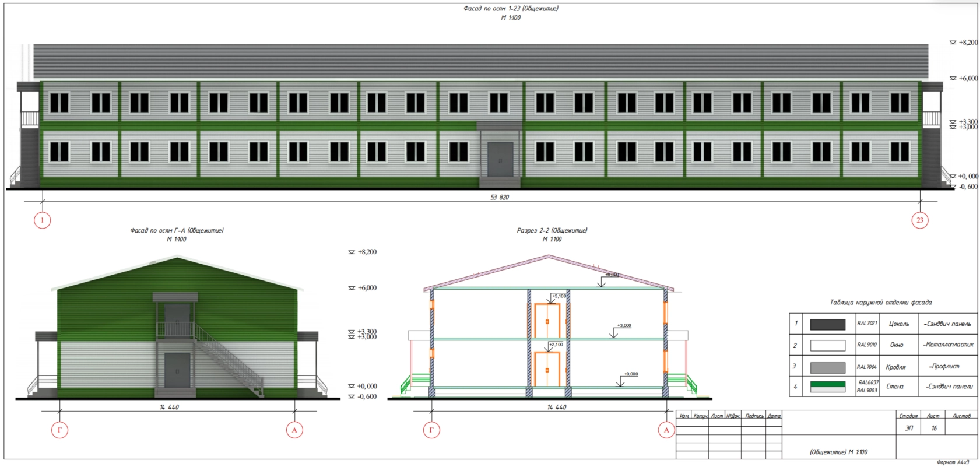Click the +5,100 elevation mark in the section
Viewport: 980px width, 467px height.
(559, 296)
